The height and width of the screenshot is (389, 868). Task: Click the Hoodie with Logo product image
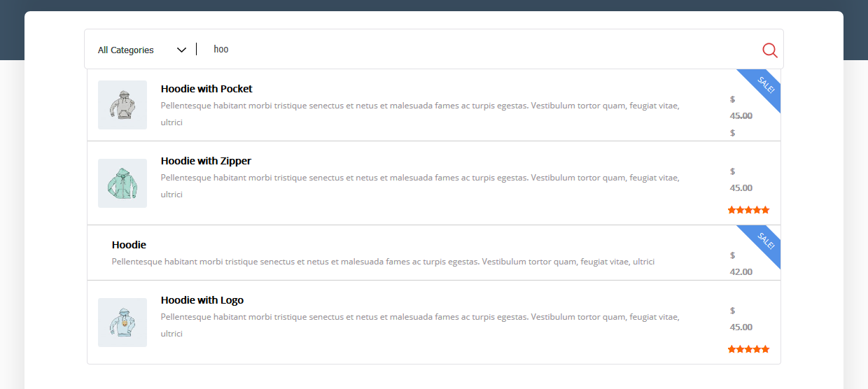click(x=122, y=323)
